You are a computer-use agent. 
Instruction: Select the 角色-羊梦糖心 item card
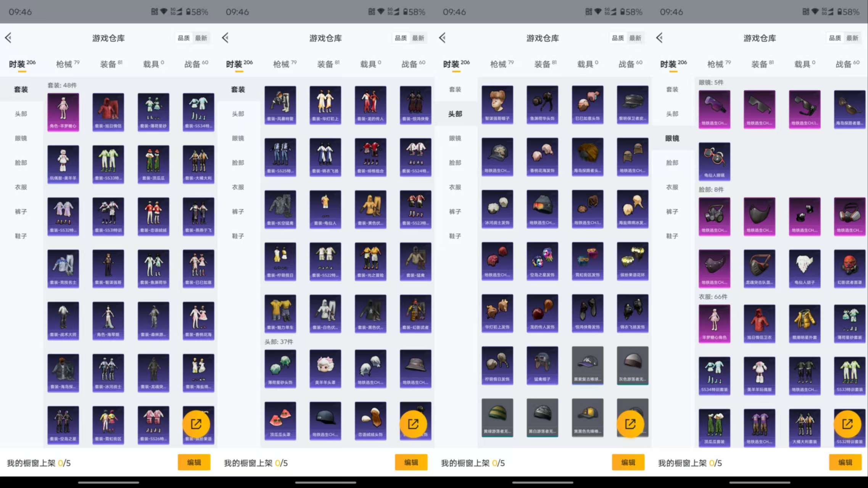[x=63, y=112]
